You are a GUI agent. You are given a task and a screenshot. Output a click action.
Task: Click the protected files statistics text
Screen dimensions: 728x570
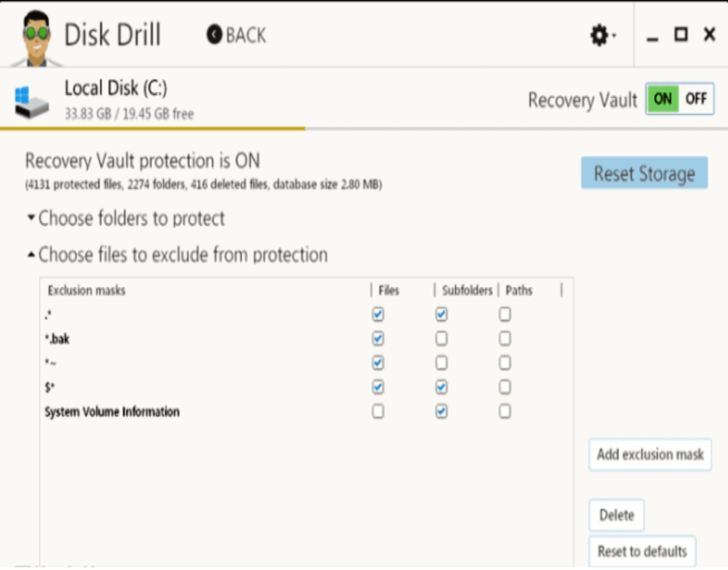(x=204, y=184)
